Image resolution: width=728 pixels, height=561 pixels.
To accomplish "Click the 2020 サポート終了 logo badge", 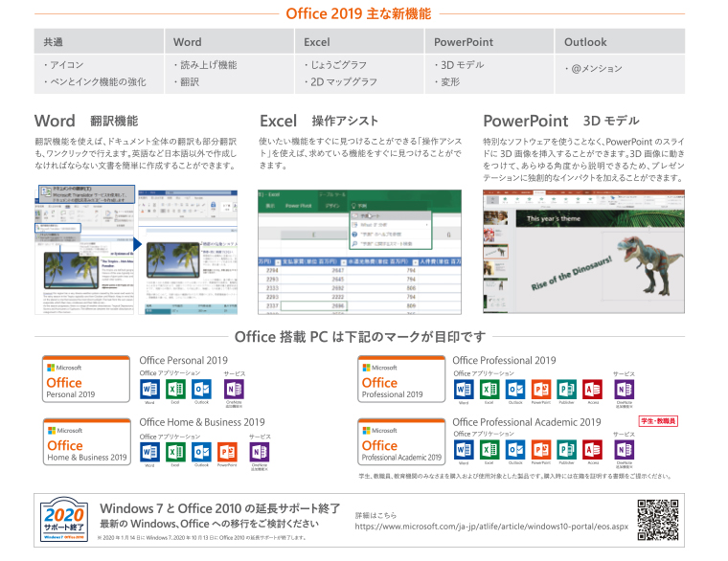I will [64, 519].
